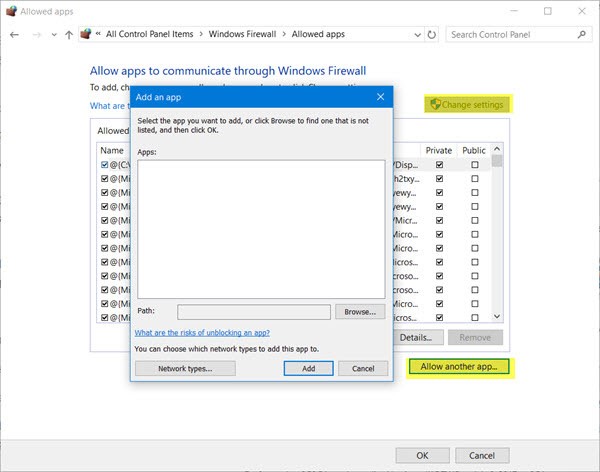This screenshot has width=600, height=472.
Task: Click the Back navigation arrow
Action: pos(15,35)
